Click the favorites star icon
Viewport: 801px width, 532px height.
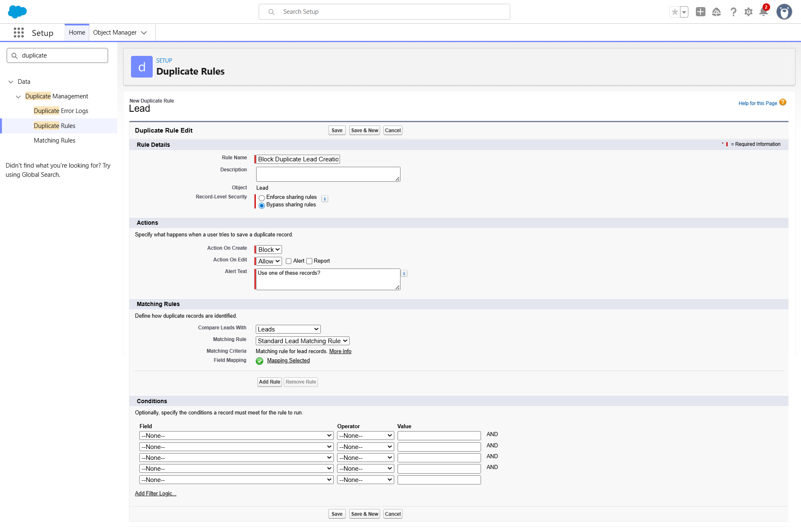click(x=675, y=12)
